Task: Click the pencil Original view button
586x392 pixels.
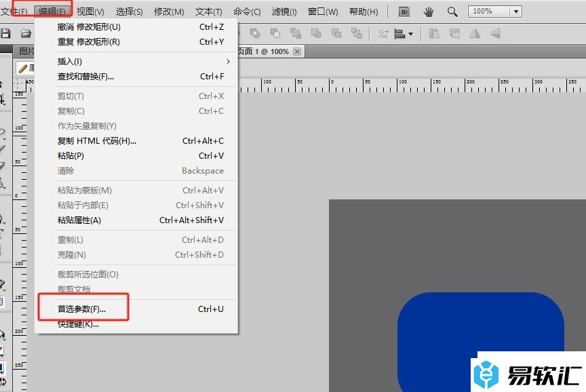Action: (25, 68)
